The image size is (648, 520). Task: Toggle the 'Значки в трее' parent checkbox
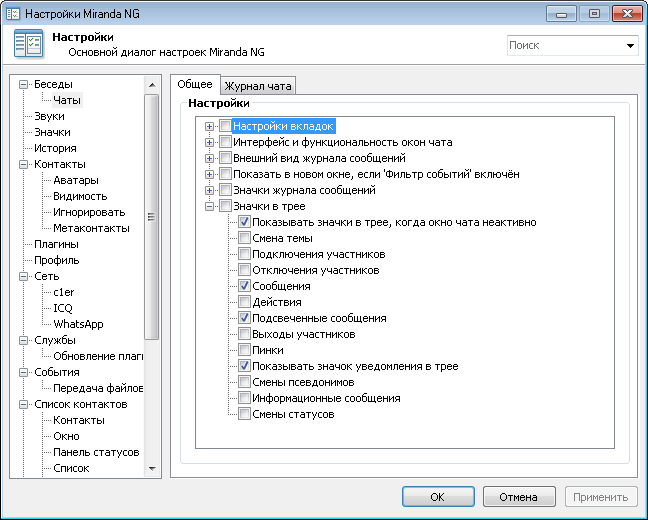coord(225,206)
